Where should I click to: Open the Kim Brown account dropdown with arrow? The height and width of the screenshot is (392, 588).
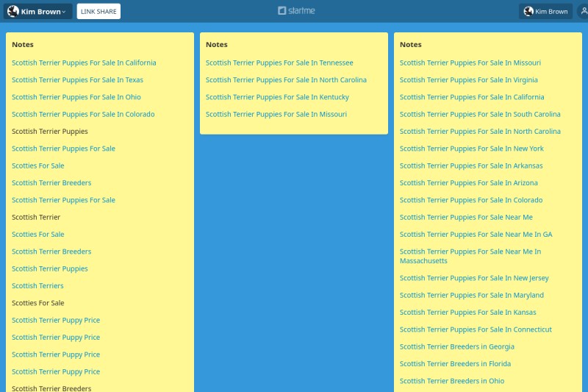[37, 11]
